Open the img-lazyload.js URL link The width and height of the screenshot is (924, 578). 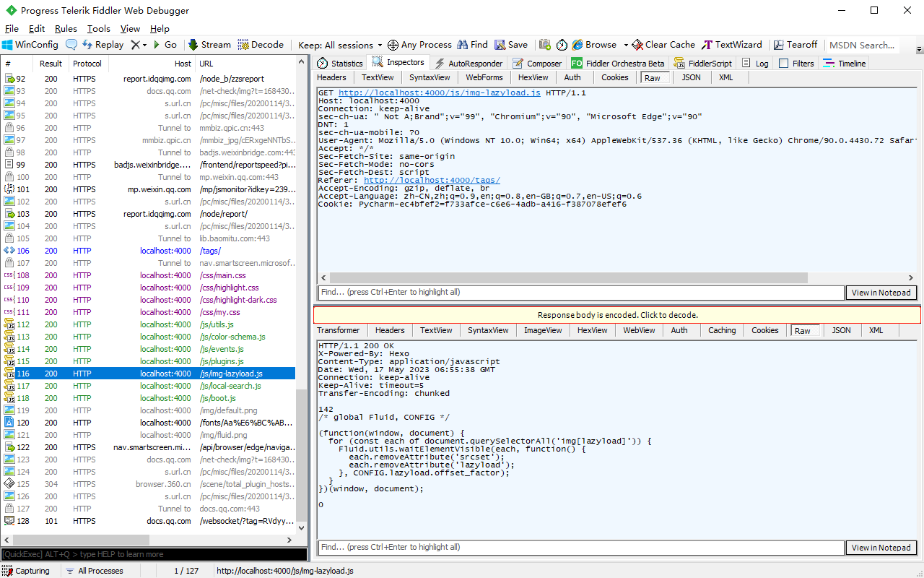click(x=439, y=93)
